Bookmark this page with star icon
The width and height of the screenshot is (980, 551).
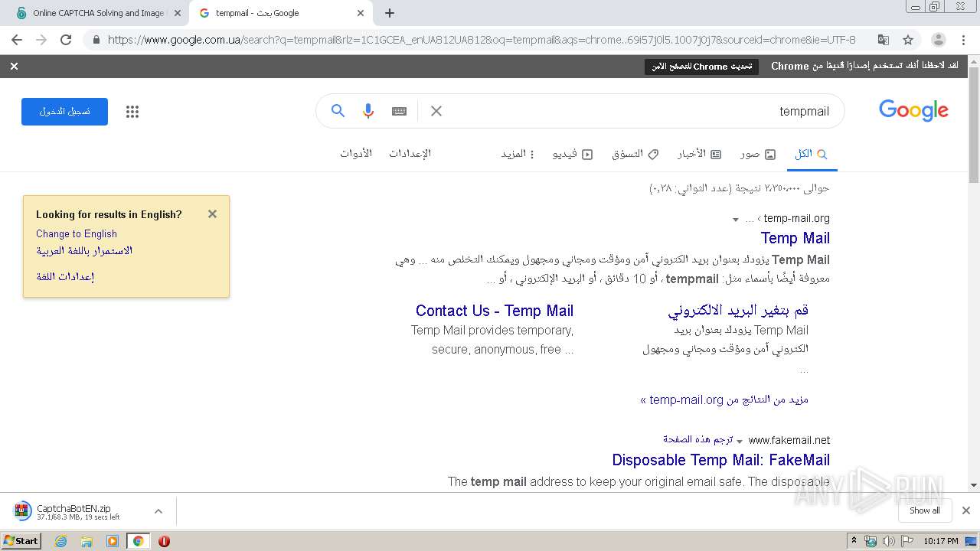pos(908,40)
